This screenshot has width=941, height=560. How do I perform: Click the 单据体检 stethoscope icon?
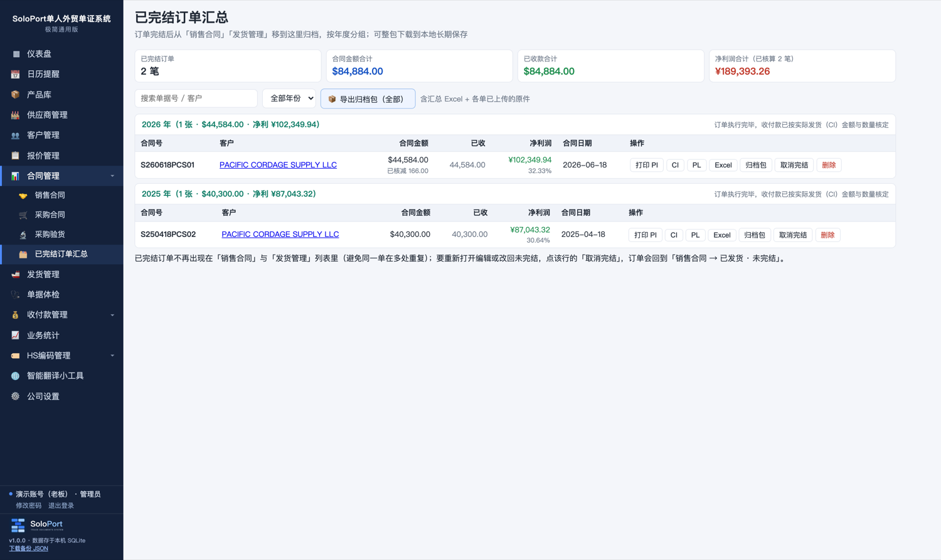tap(16, 294)
